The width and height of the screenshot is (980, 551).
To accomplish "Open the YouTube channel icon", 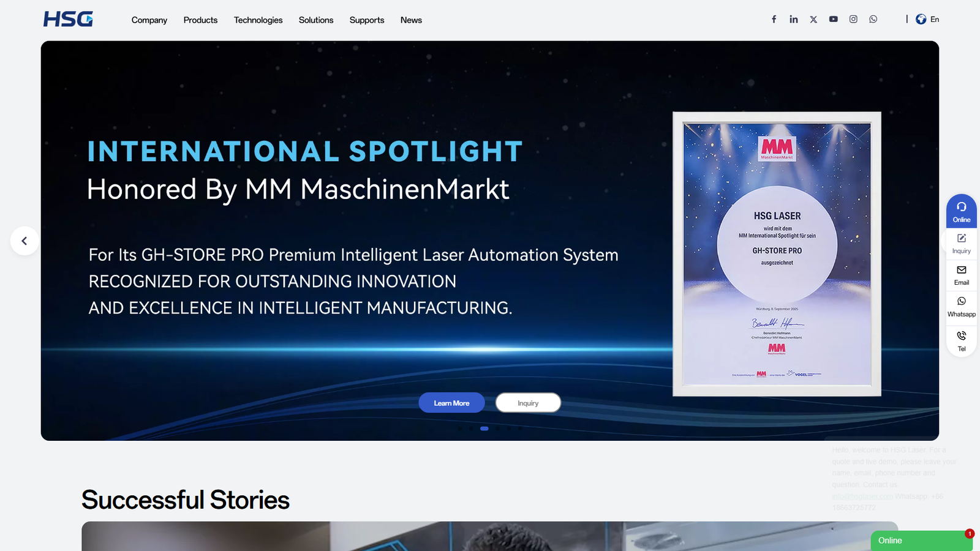I will [x=833, y=20].
